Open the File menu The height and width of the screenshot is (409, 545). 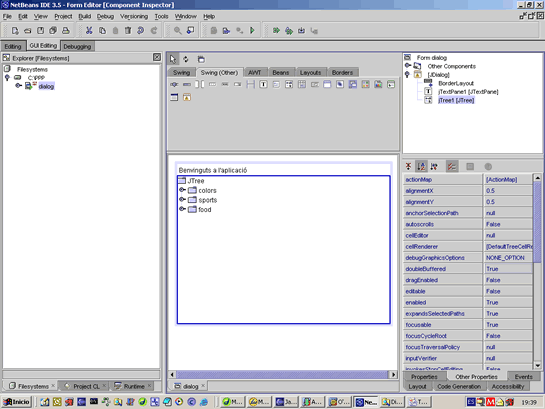pyautogui.click(x=7, y=16)
